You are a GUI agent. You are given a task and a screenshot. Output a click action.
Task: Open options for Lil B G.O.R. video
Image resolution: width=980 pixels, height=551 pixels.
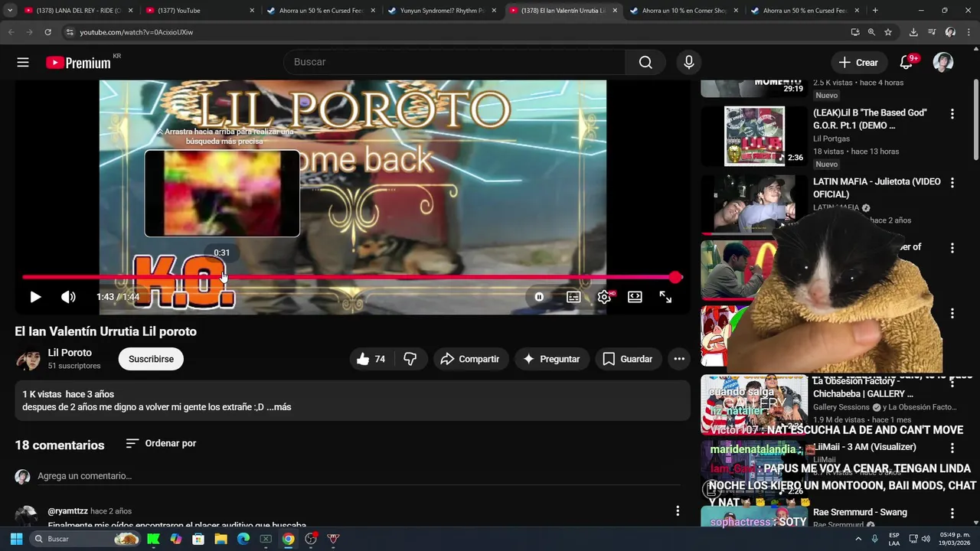[952, 114]
